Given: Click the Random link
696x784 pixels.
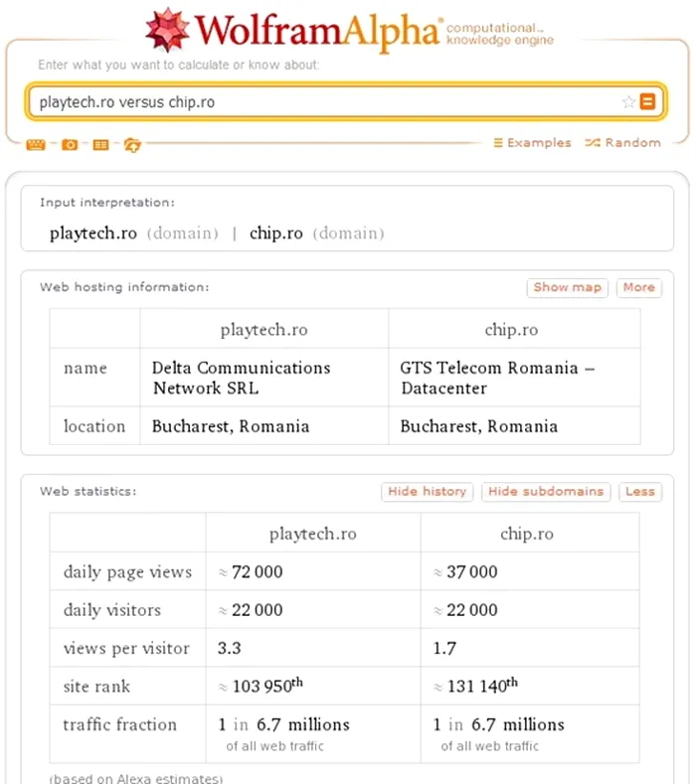Looking at the screenshot, I should pyautogui.click(x=623, y=143).
